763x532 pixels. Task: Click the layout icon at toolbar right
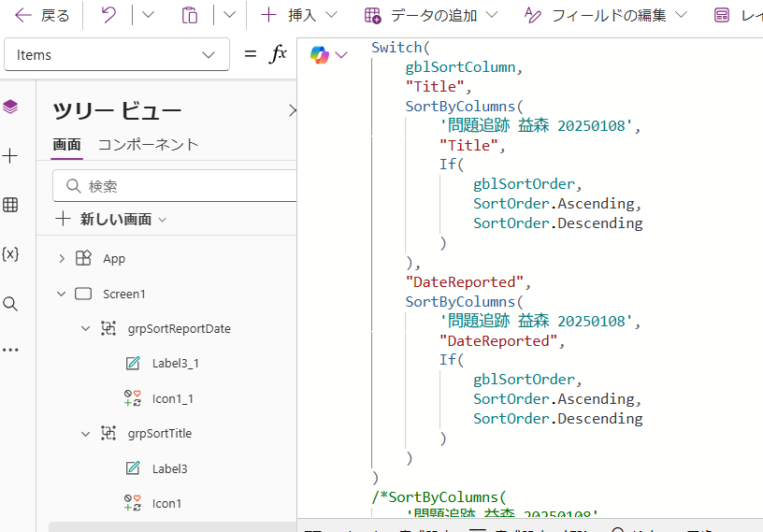[722, 16]
